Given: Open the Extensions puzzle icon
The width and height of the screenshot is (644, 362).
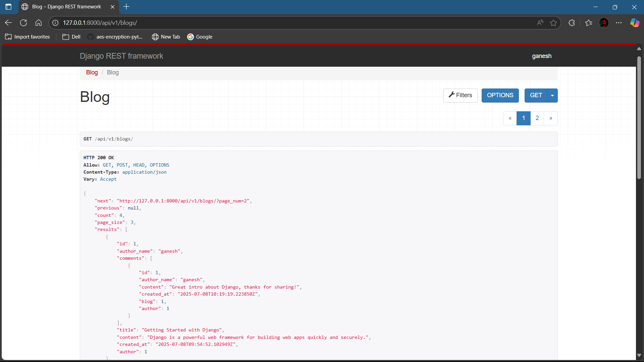Looking at the screenshot, I should pos(572,23).
